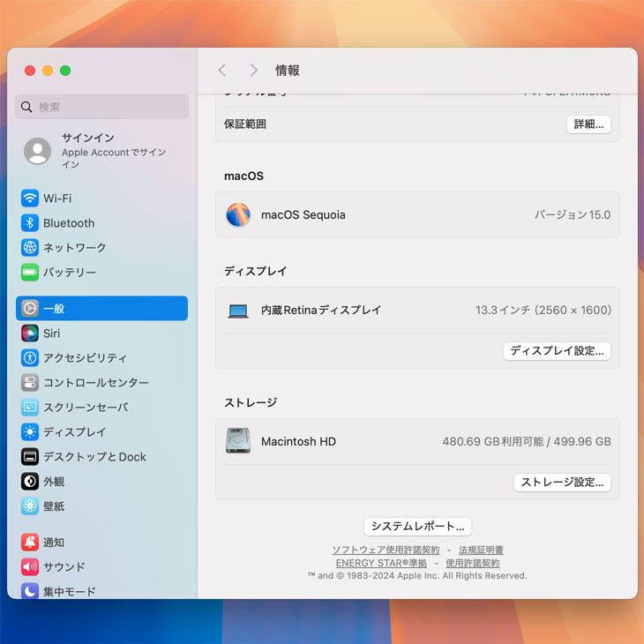The height and width of the screenshot is (644, 644).
Task: Open デスクトップとDock sidebar item
Action: [x=94, y=457]
